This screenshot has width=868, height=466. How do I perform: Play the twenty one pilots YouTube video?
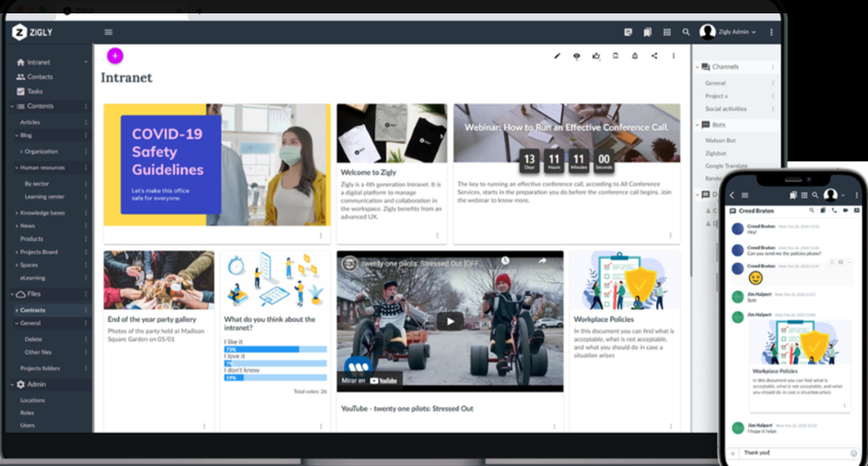[x=450, y=321]
